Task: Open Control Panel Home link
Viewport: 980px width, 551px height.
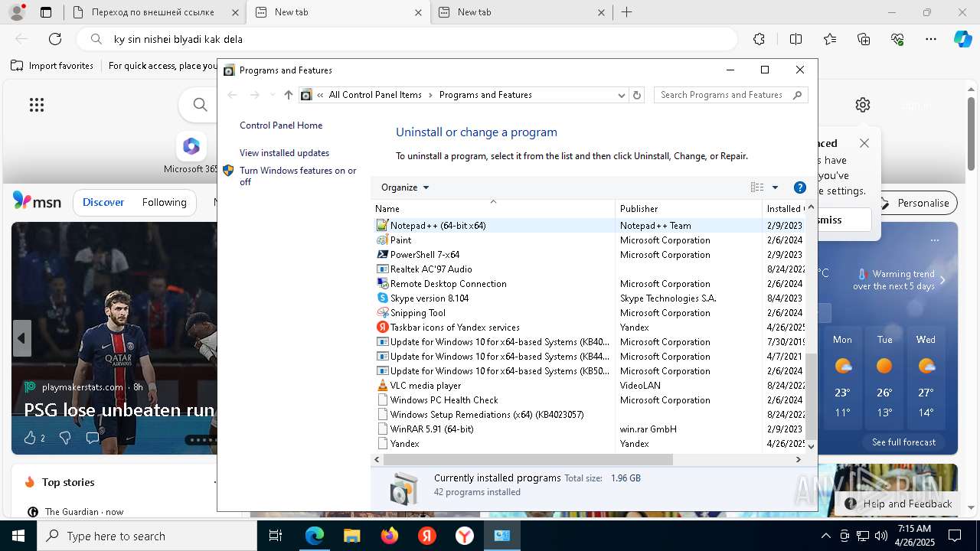Action: point(281,126)
